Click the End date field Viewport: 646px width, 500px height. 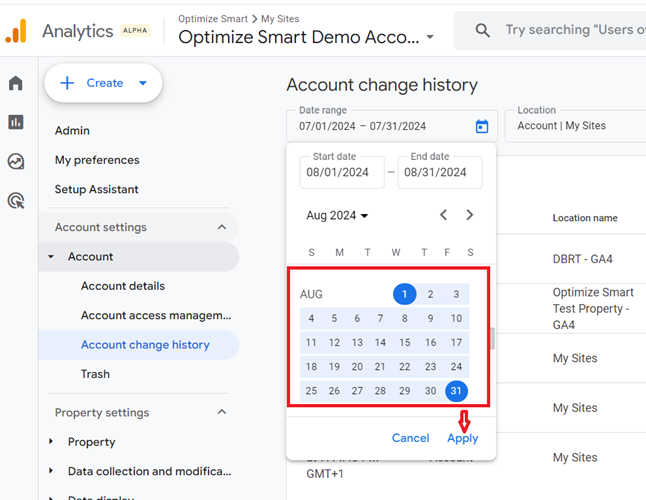tap(440, 172)
